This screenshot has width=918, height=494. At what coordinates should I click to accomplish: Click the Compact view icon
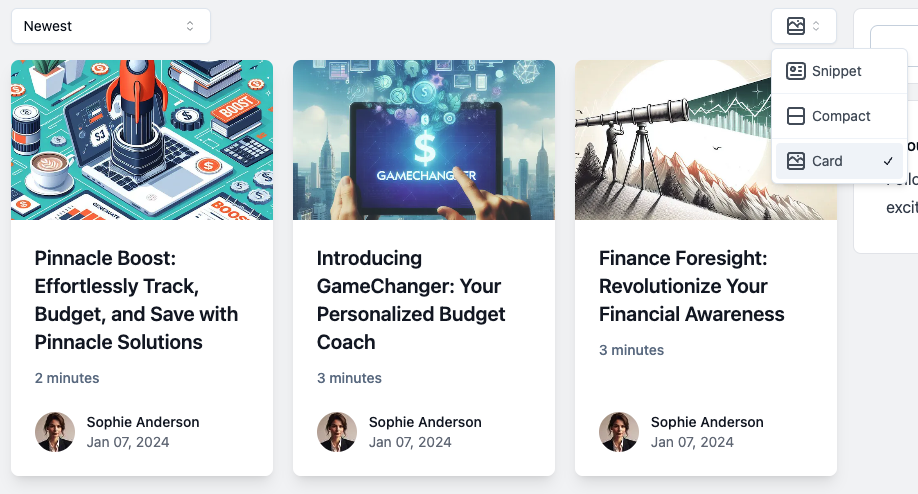pos(795,116)
